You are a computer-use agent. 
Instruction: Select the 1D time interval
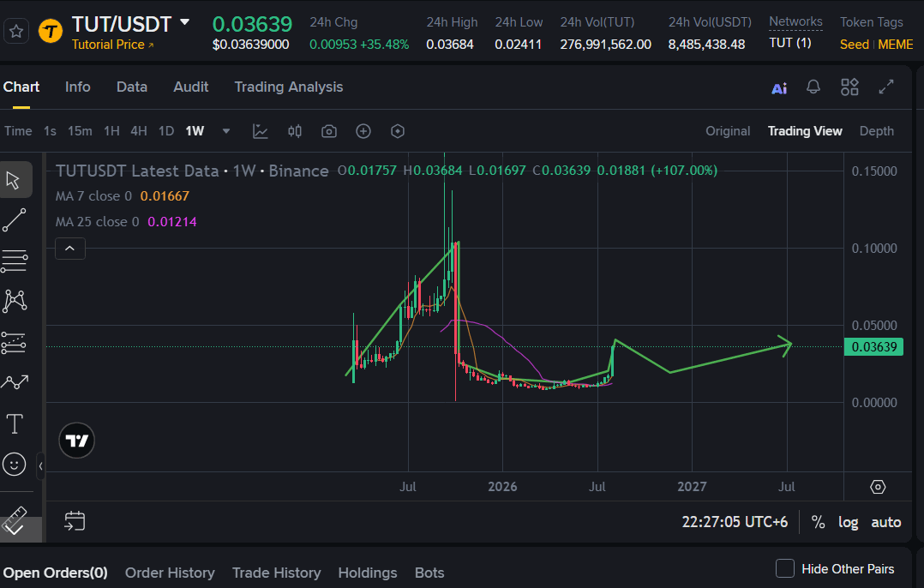coord(166,131)
